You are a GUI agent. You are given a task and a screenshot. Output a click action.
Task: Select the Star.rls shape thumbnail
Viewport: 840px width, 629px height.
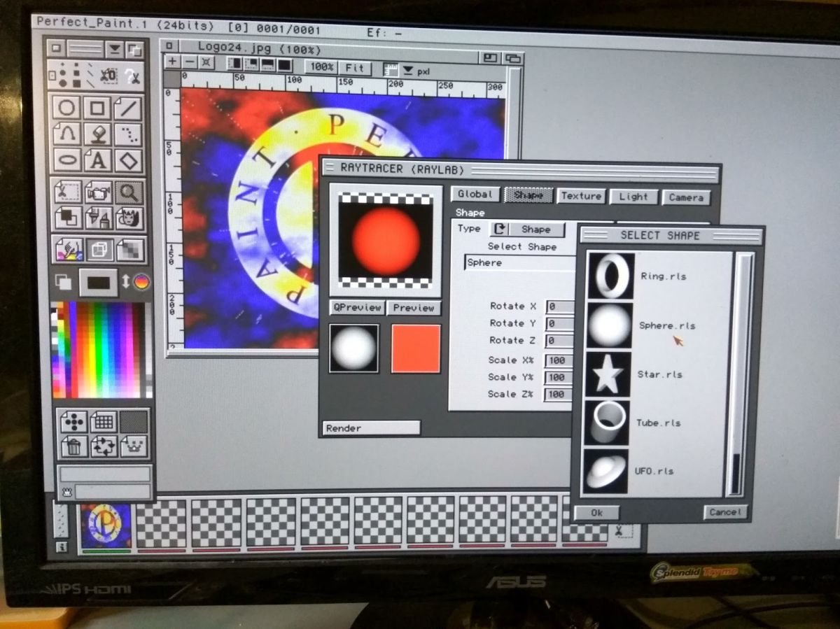pyautogui.click(x=608, y=374)
